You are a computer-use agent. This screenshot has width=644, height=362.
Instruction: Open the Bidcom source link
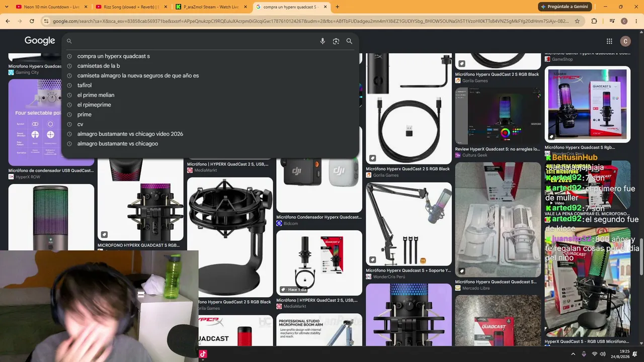(x=287, y=223)
